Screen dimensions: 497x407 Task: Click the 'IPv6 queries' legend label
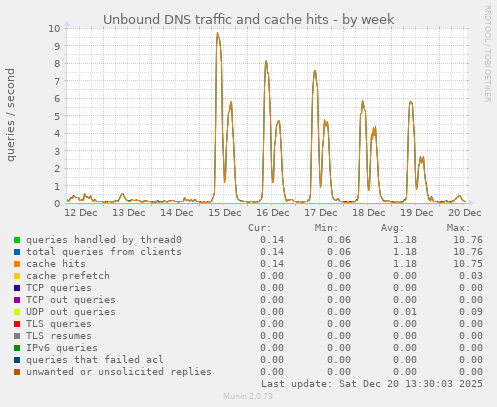[x=62, y=348]
